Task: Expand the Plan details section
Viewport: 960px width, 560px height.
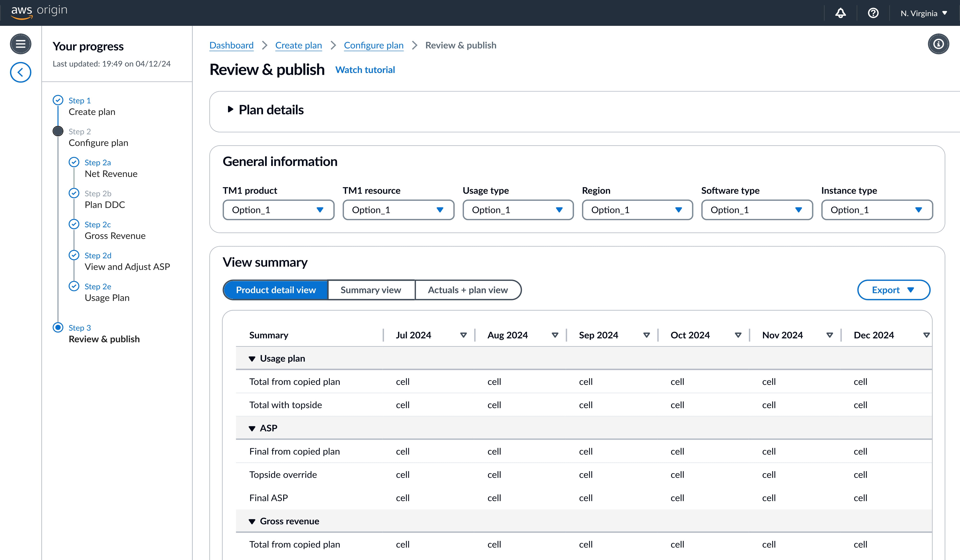Action: point(230,110)
